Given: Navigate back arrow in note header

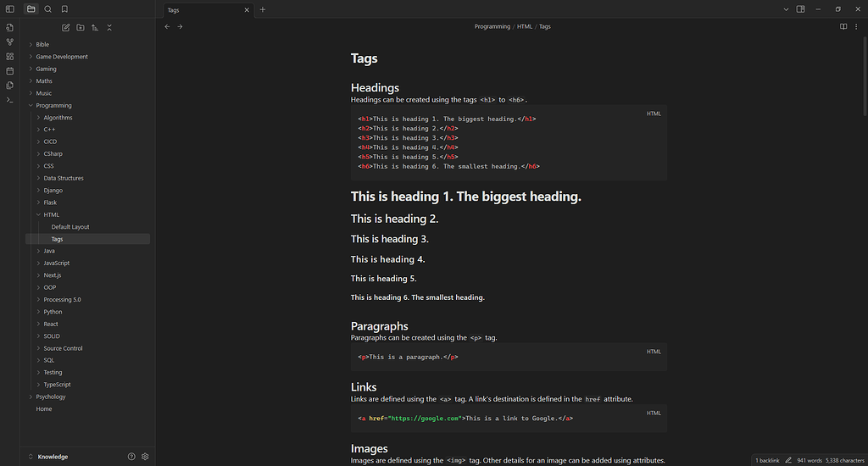Looking at the screenshot, I should tap(167, 26).
